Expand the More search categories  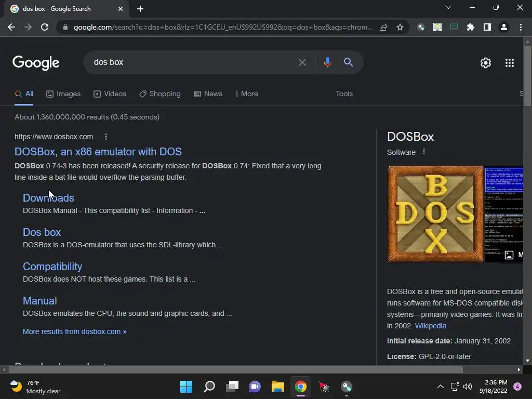pyautogui.click(x=247, y=94)
